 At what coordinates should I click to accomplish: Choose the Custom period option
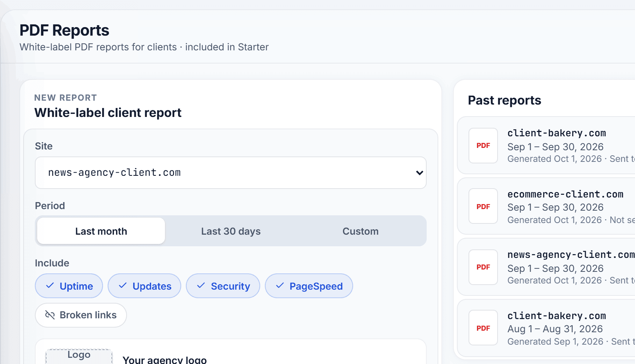pyautogui.click(x=360, y=231)
